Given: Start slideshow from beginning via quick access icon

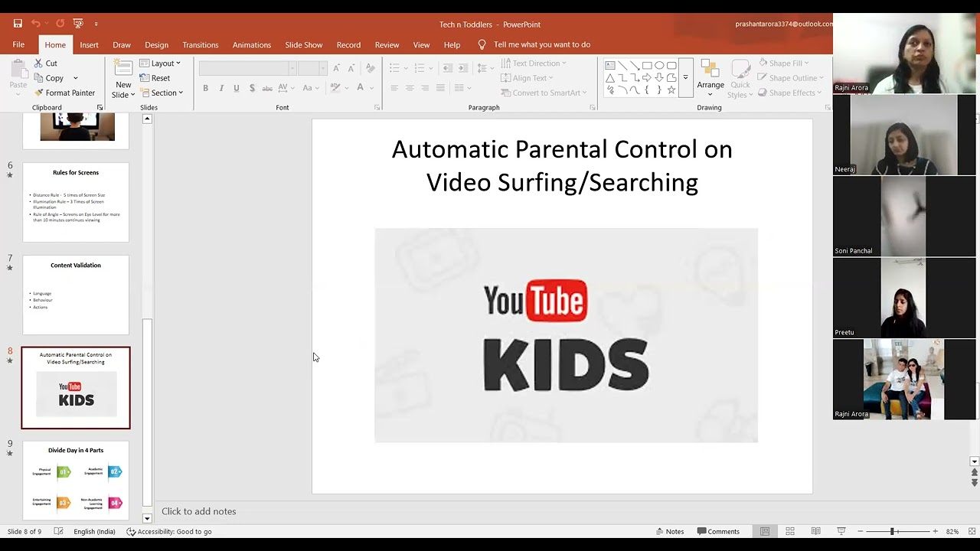Looking at the screenshot, I should pos(78,24).
